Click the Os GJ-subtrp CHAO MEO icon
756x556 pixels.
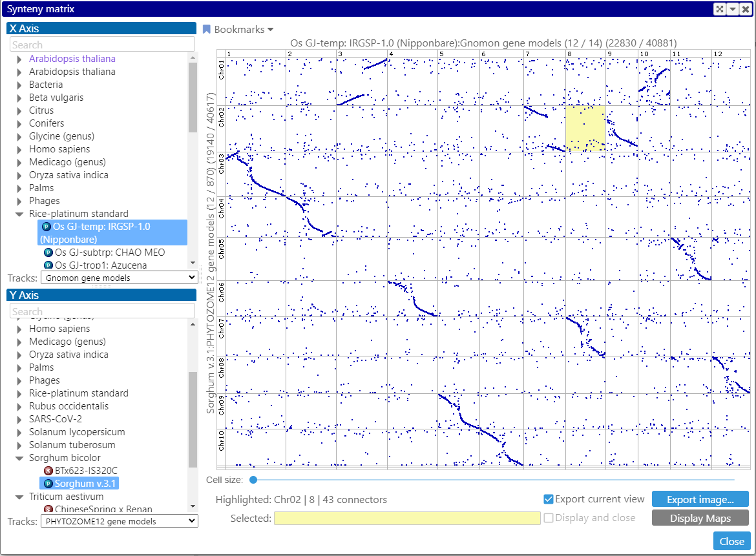48,252
